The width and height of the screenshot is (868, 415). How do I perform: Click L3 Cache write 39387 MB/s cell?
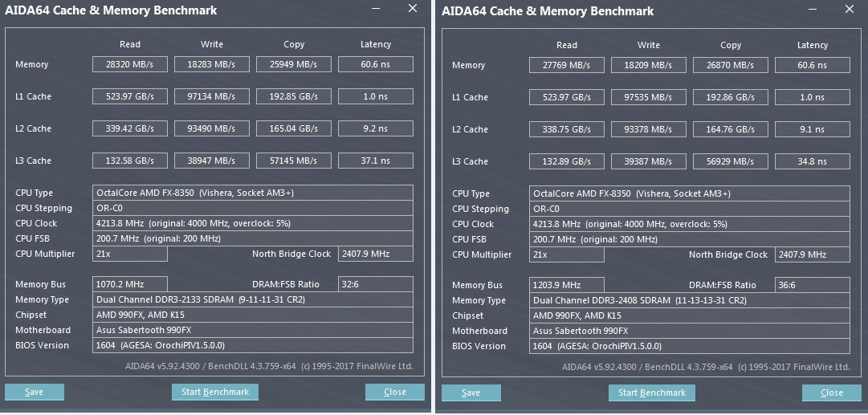tap(649, 161)
